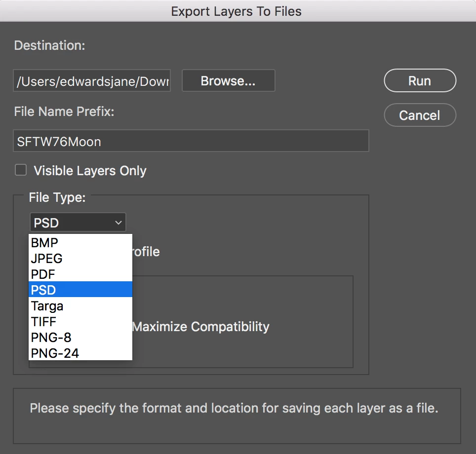Click the Maximize Compatibility label
This screenshot has height=454, width=476.
(x=201, y=327)
